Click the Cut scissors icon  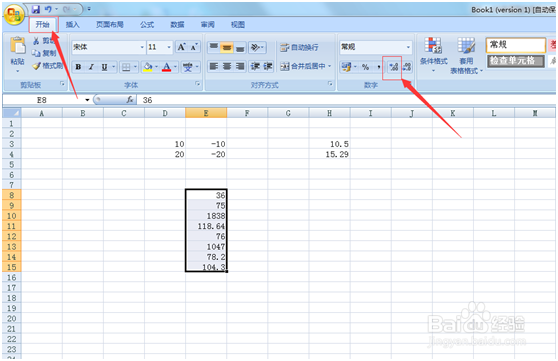(x=36, y=41)
